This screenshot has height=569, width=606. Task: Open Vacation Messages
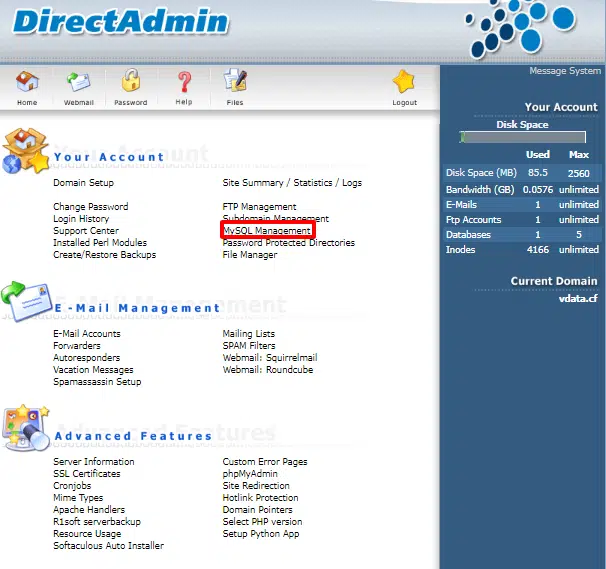click(93, 369)
